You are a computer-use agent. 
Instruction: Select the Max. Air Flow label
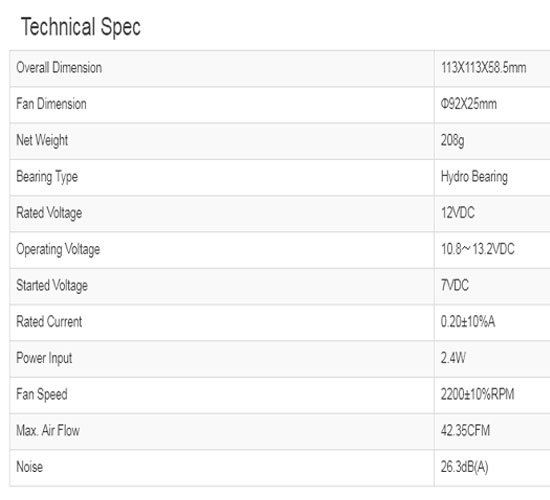coord(48,431)
